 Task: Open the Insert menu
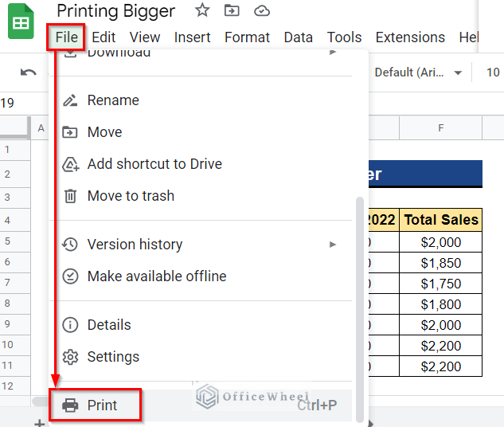coord(193,37)
